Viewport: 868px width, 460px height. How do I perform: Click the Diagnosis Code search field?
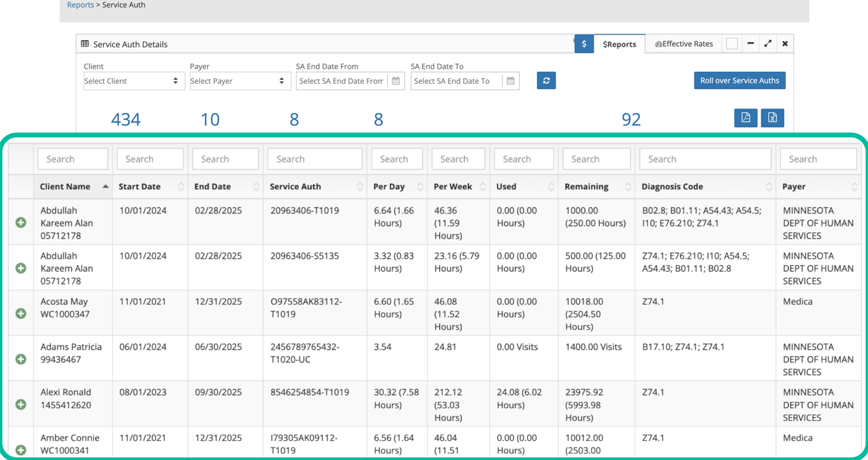pyautogui.click(x=705, y=159)
